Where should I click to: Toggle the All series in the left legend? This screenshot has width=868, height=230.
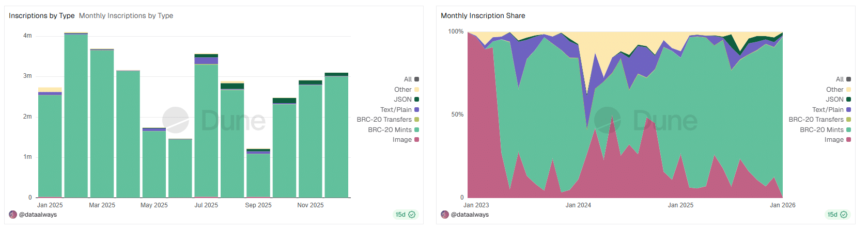tap(408, 79)
